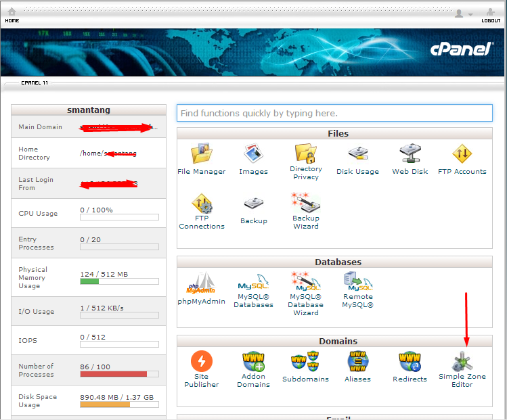Click the Find functions search box
This screenshot has height=420, width=507.
click(x=334, y=113)
